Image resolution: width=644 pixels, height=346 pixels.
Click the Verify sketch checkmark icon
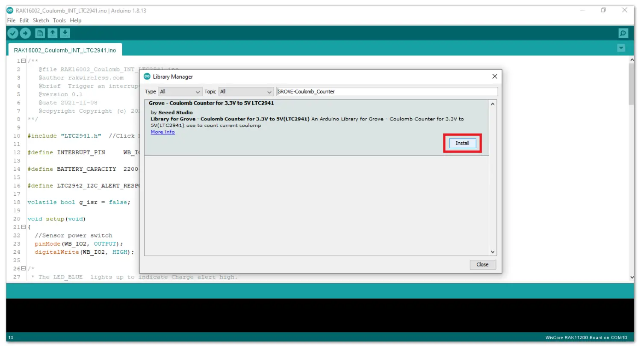click(13, 33)
